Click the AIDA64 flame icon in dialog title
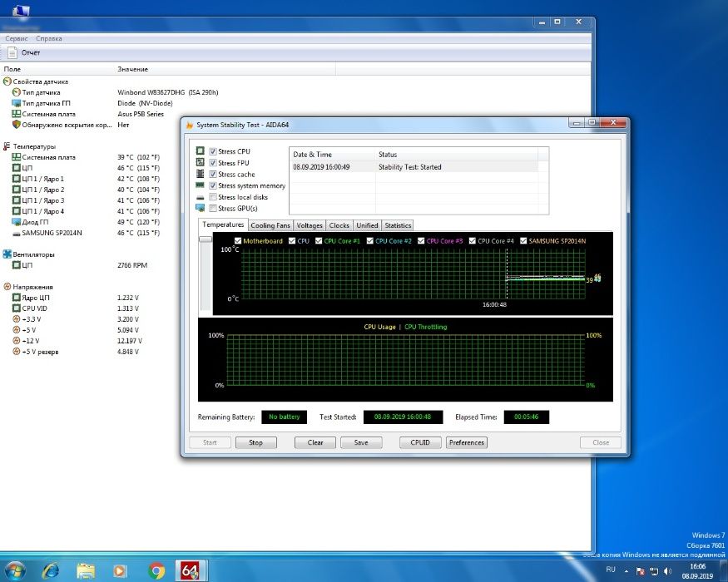This screenshot has height=582, width=728. coord(190,125)
